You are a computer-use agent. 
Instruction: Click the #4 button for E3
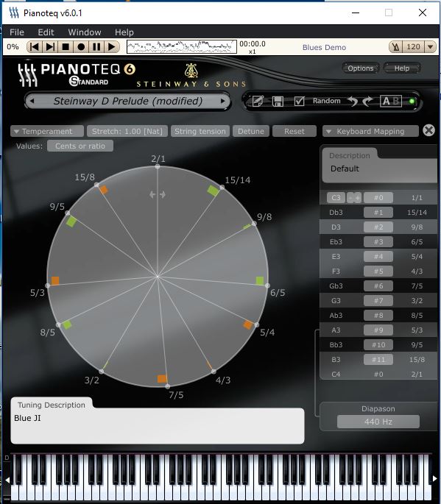(x=378, y=257)
